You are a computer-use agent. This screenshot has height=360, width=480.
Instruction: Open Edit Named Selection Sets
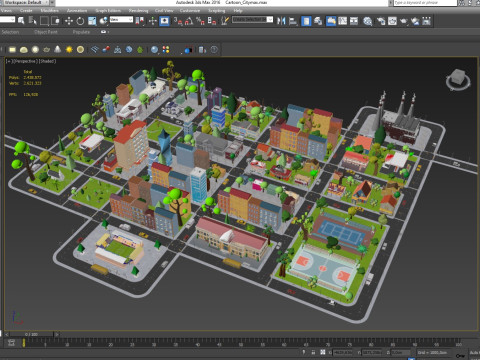225,21
